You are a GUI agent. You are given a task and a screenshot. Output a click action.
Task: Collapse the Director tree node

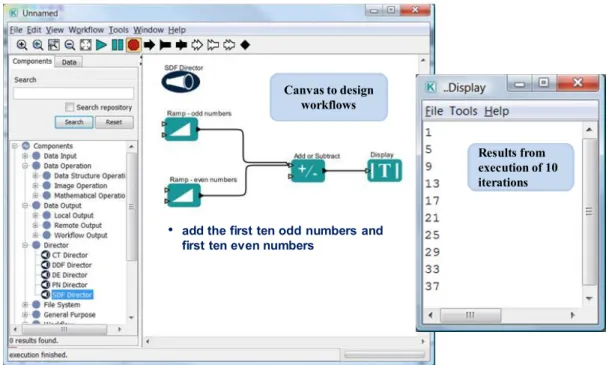(x=25, y=245)
